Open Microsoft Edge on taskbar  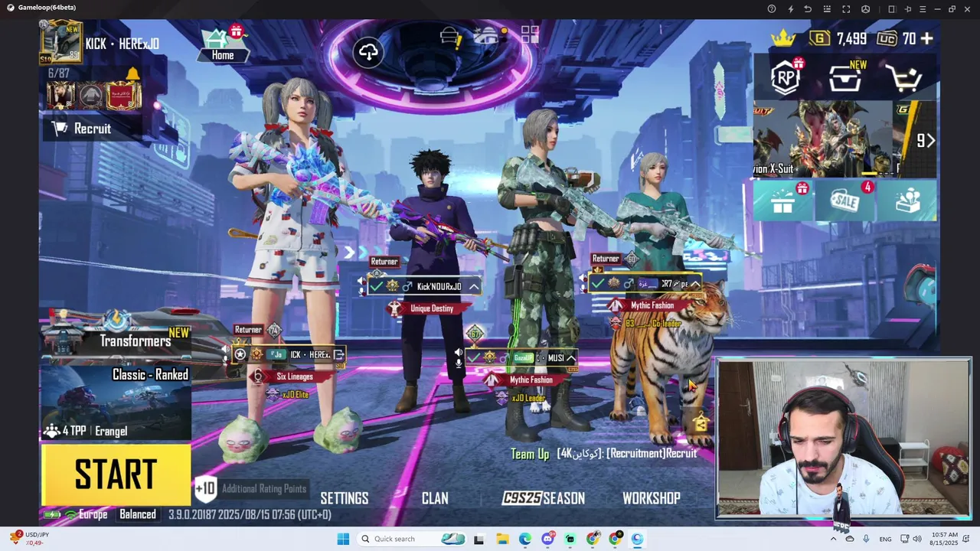[525, 539]
